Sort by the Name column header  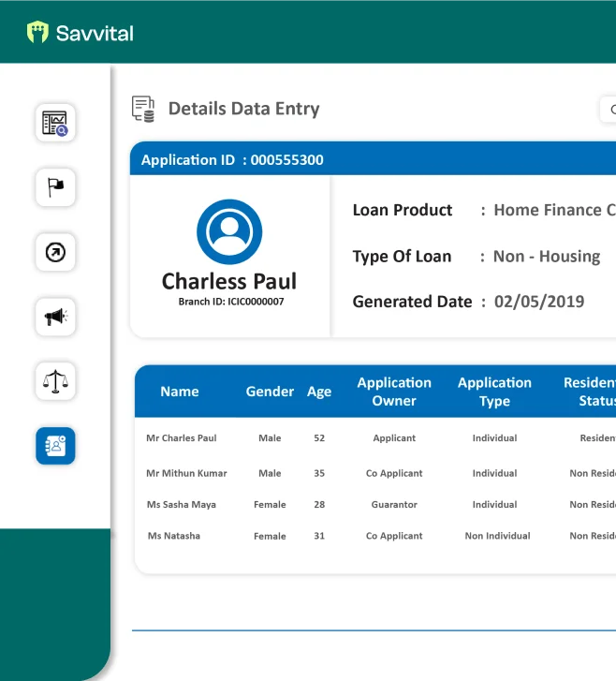[x=180, y=392]
